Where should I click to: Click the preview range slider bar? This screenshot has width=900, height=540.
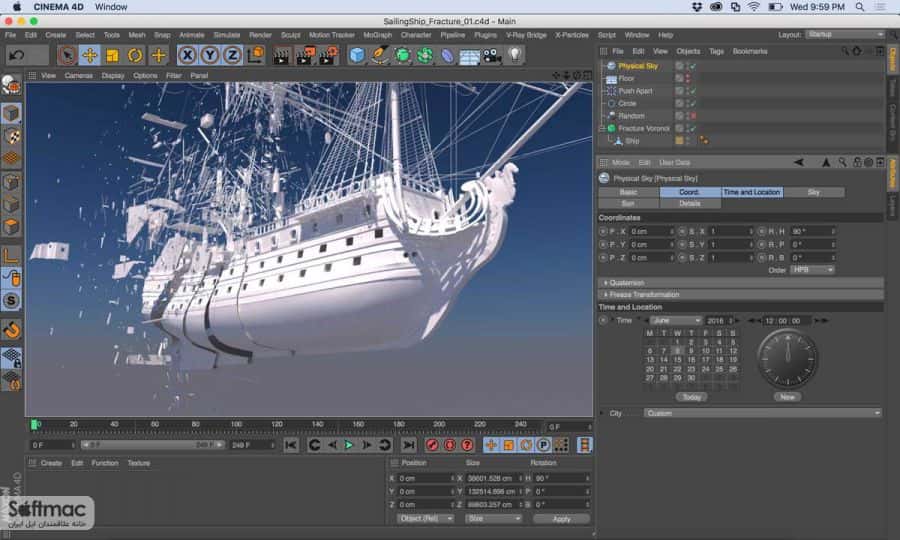152,445
